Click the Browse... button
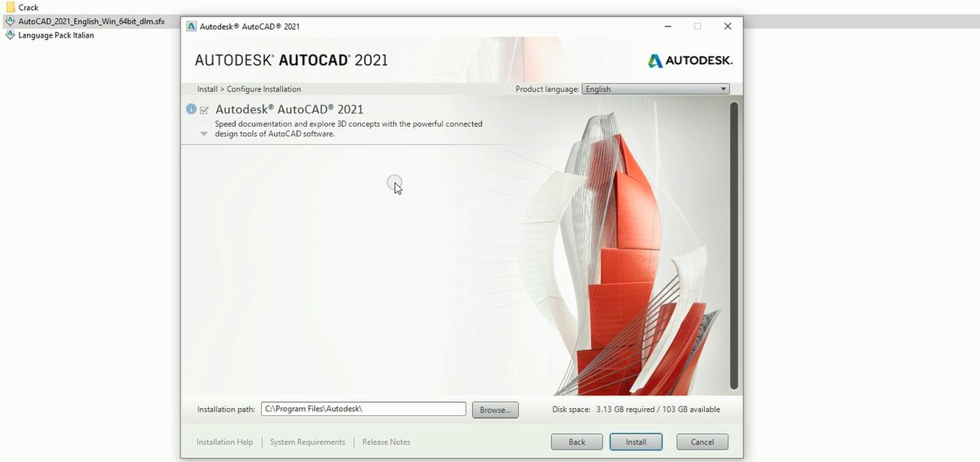 pos(495,410)
